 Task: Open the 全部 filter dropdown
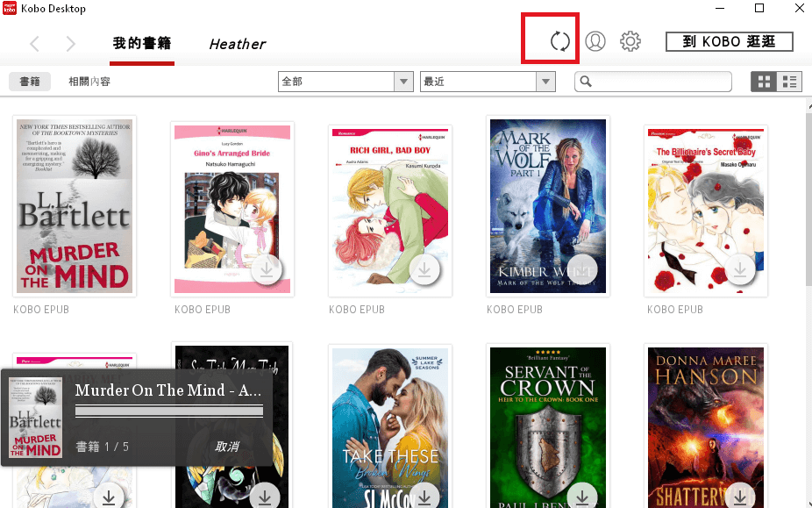(345, 82)
